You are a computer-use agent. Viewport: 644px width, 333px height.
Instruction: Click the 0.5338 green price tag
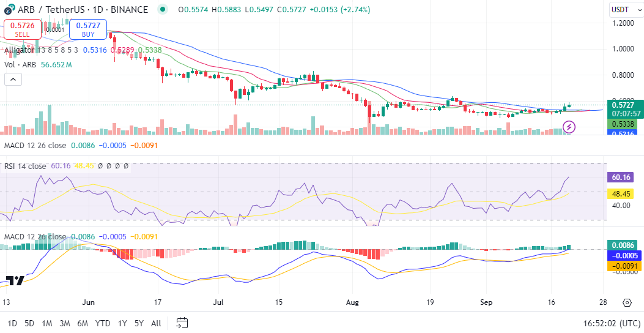pyautogui.click(x=622, y=124)
